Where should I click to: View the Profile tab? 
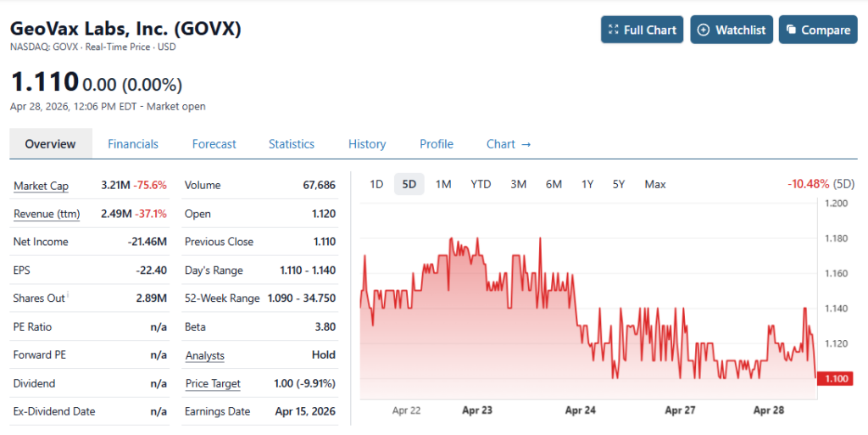pos(437,144)
